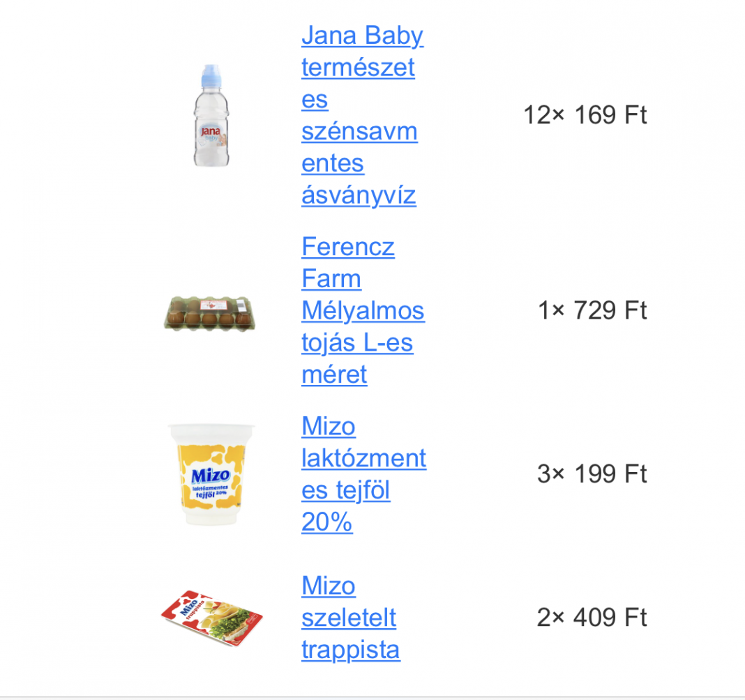Click the word trappista in the link
The image size is (745, 700).
pyautogui.click(x=351, y=650)
